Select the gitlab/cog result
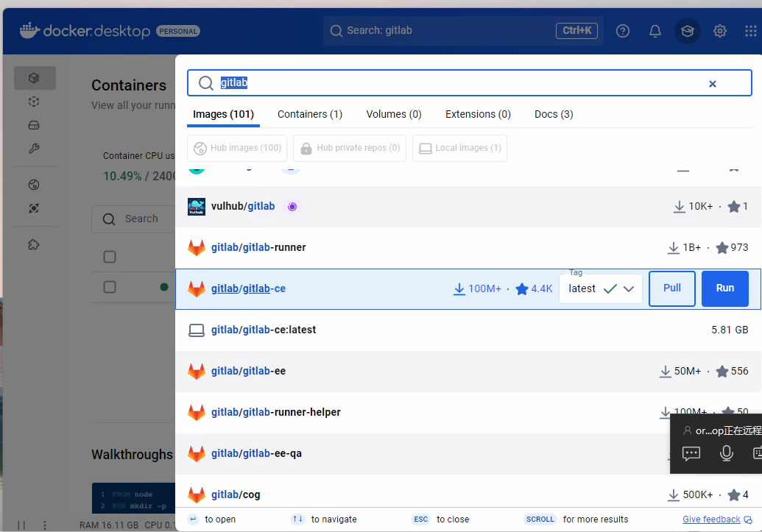 coord(468,493)
